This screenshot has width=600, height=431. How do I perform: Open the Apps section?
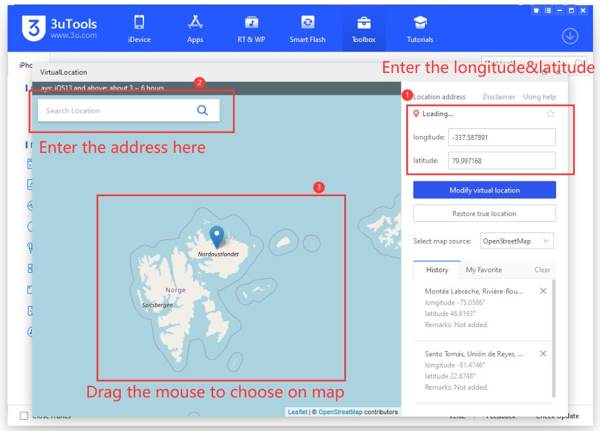click(x=195, y=29)
